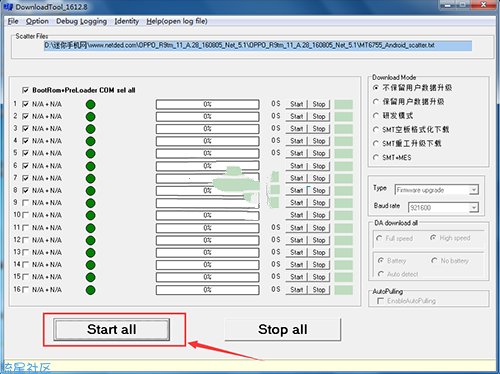
Task: Enable port 16 checkbox
Action: tap(25, 290)
